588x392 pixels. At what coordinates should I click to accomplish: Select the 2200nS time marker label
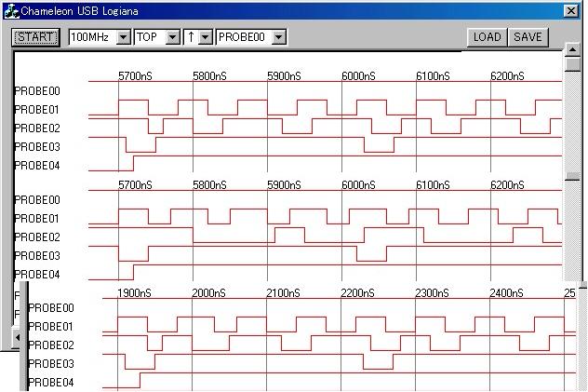pyautogui.click(x=357, y=293)
